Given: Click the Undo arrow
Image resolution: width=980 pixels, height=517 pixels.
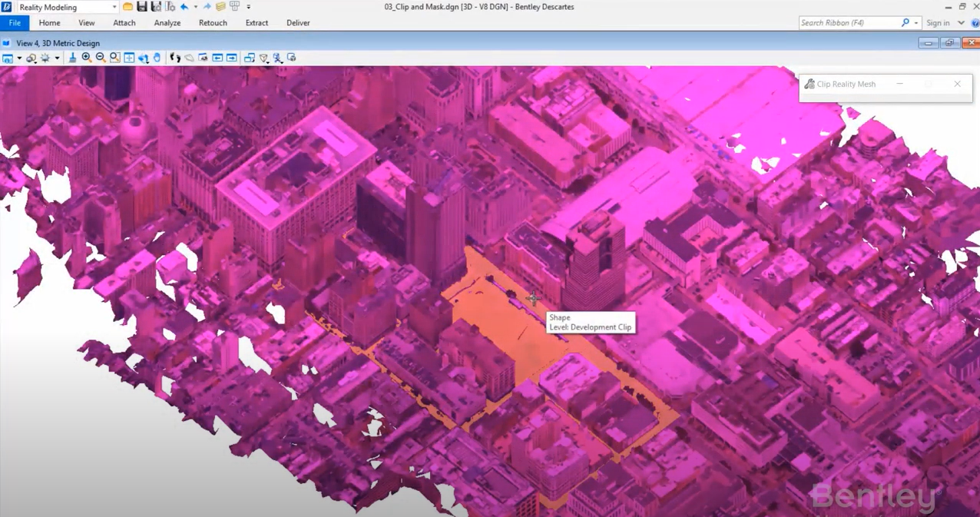Looking at the screenshot, I should [x=184, y=7].
